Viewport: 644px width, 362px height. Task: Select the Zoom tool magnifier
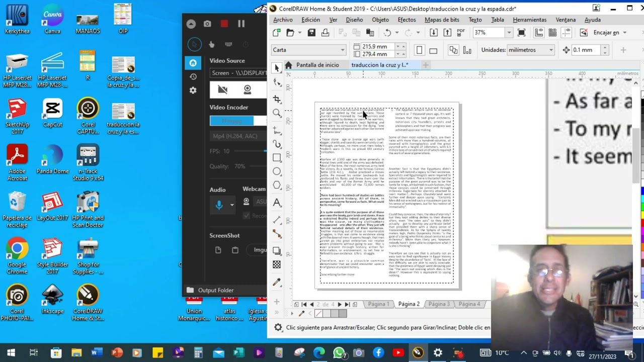pyautogui.click(x=277, y=114)
